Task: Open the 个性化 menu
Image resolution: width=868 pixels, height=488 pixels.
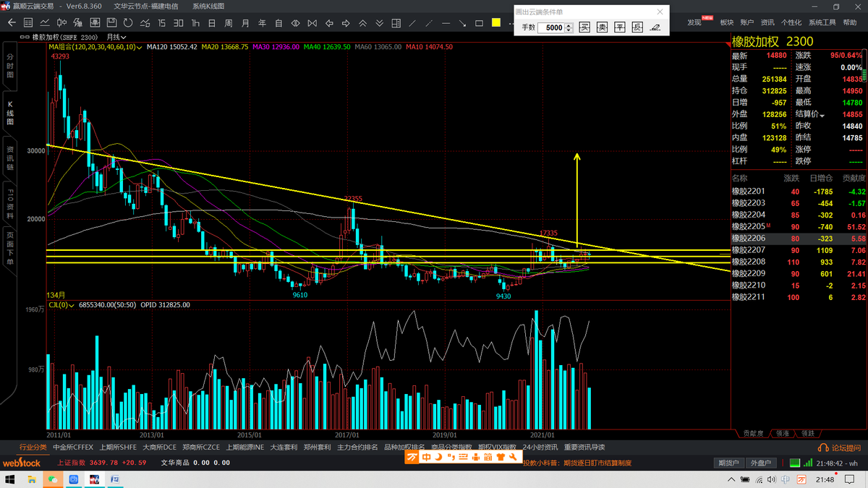Action: pos(791,22)
